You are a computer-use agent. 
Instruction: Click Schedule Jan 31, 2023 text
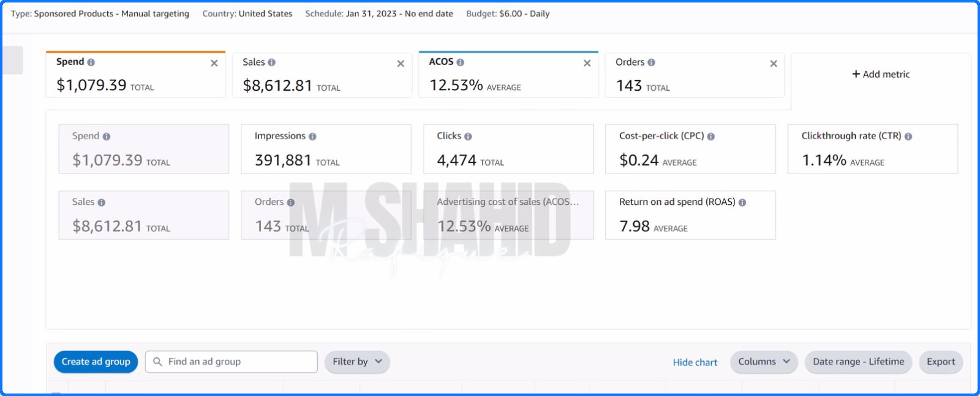coord(379,13)
